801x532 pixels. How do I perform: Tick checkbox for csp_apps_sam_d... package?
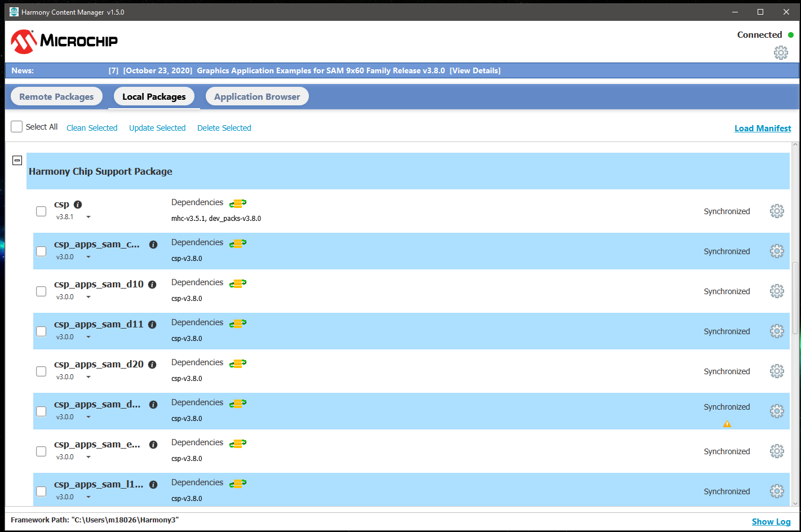coord(41,411)
